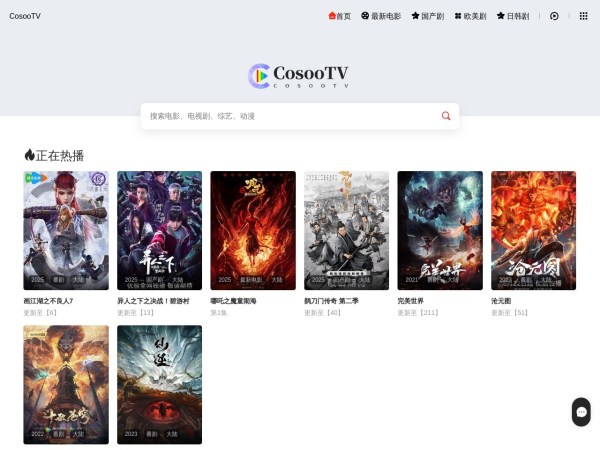Click the 完美世界 title link
Image resolution: width=600 pixels, height=450 pixels.
coord(411,301)
